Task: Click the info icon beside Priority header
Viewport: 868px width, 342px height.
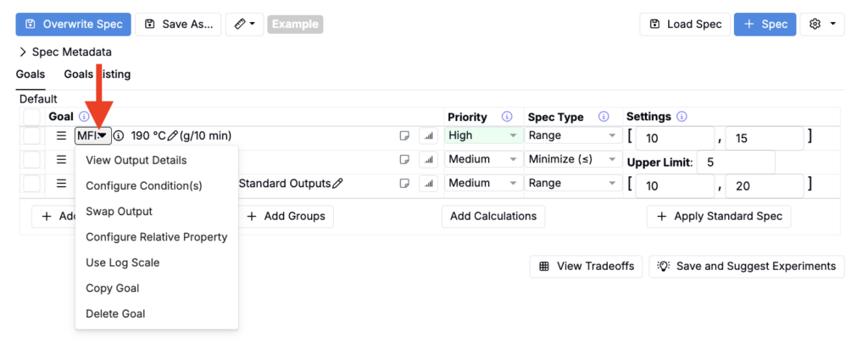Action: (x=507, y=117)
